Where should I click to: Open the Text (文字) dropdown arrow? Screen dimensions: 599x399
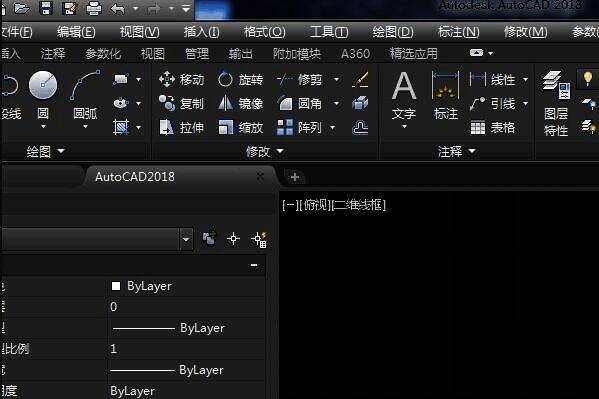pos(404,126)
